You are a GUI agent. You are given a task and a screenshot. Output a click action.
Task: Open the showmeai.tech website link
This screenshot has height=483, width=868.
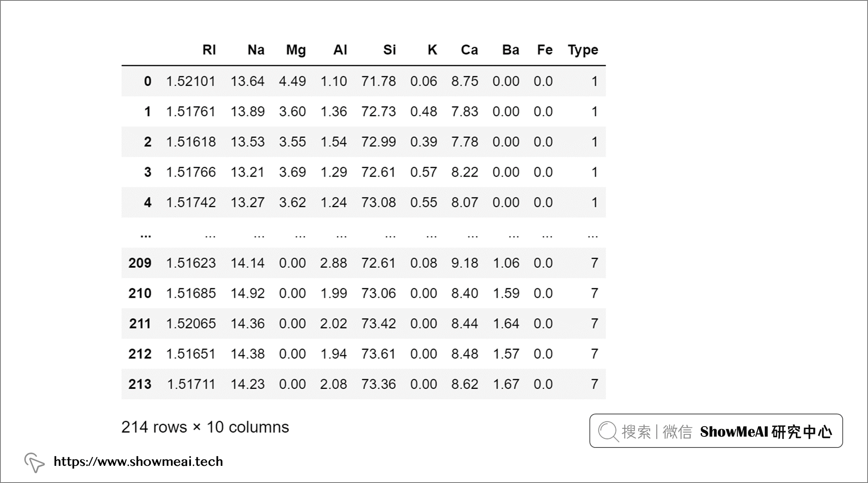[138, 462]
